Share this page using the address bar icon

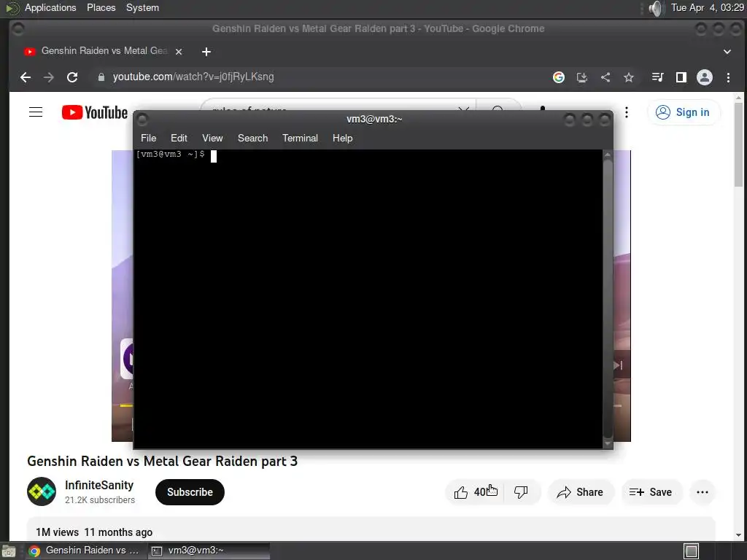pyautogui.click(x=605, y=77)
